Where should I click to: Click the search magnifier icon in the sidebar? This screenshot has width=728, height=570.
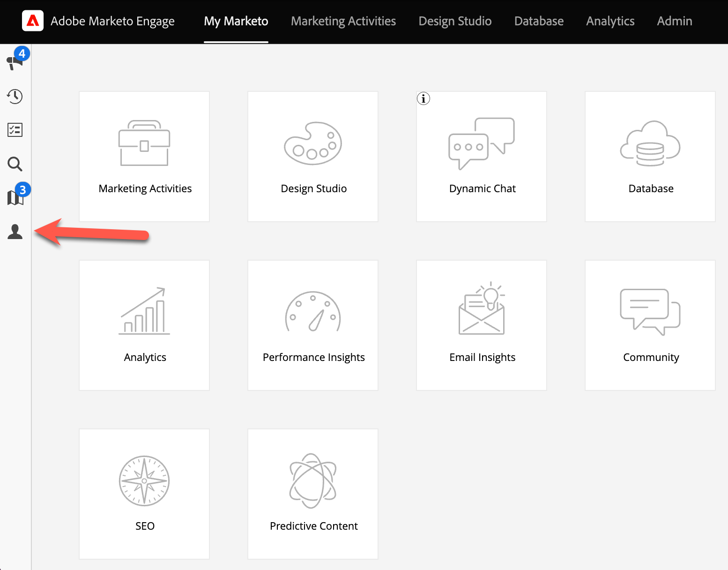[15, 164]
